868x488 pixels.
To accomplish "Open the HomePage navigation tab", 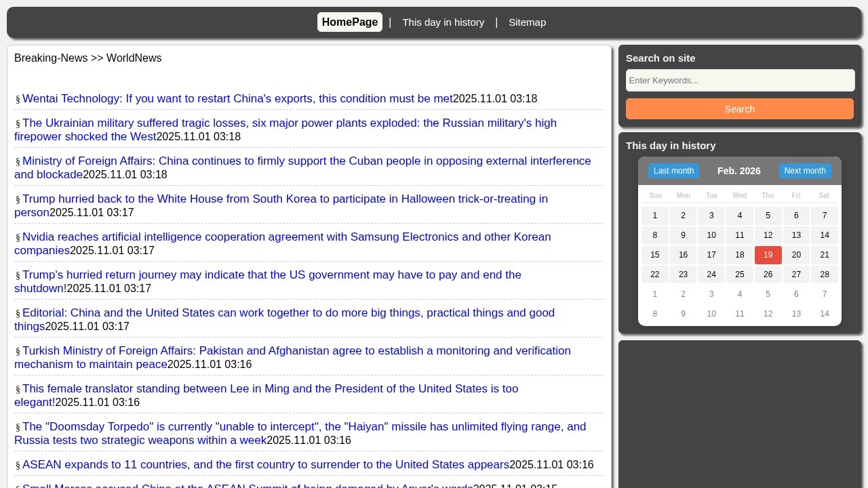I will coord(349,22).
